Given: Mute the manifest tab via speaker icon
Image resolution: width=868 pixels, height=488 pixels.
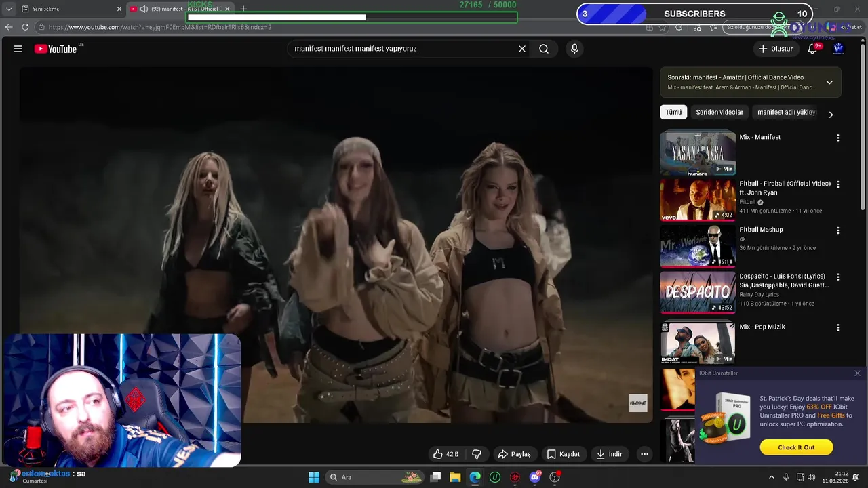Looking at the screenshot, I should (x=144, y=9).
